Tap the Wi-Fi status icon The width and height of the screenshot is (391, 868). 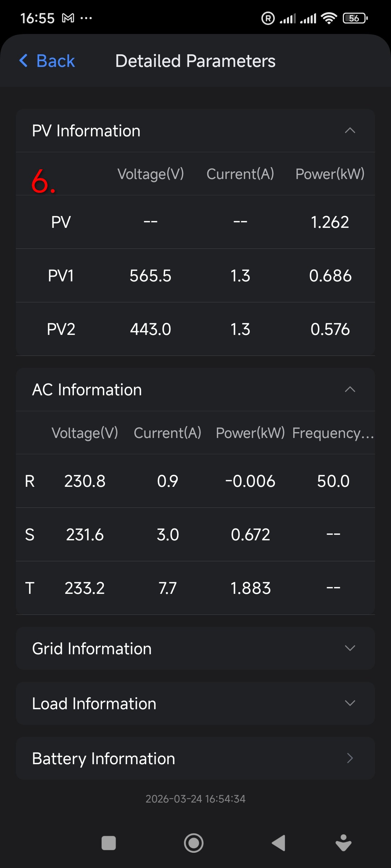point(329,18)
